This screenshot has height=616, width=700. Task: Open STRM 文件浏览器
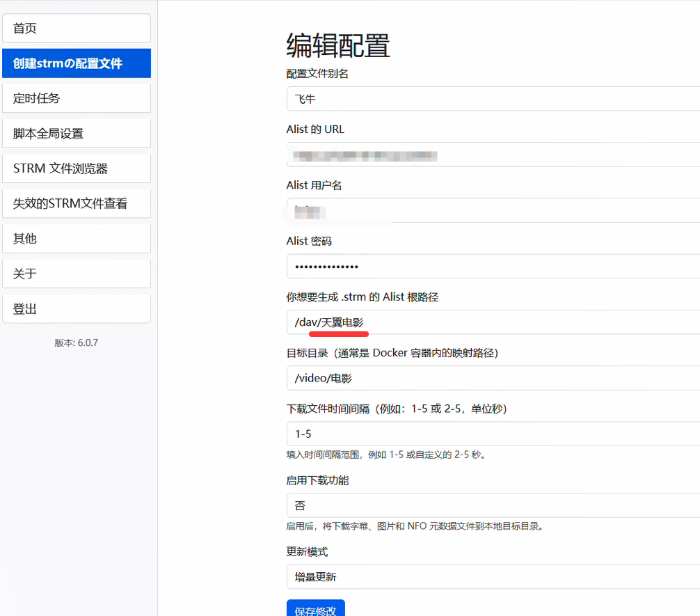coord(77,168)
